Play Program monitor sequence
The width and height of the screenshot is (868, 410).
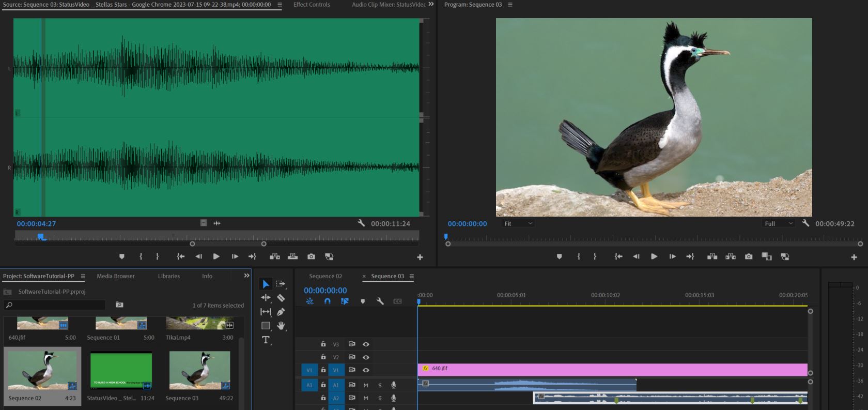[x=654, y=256]
